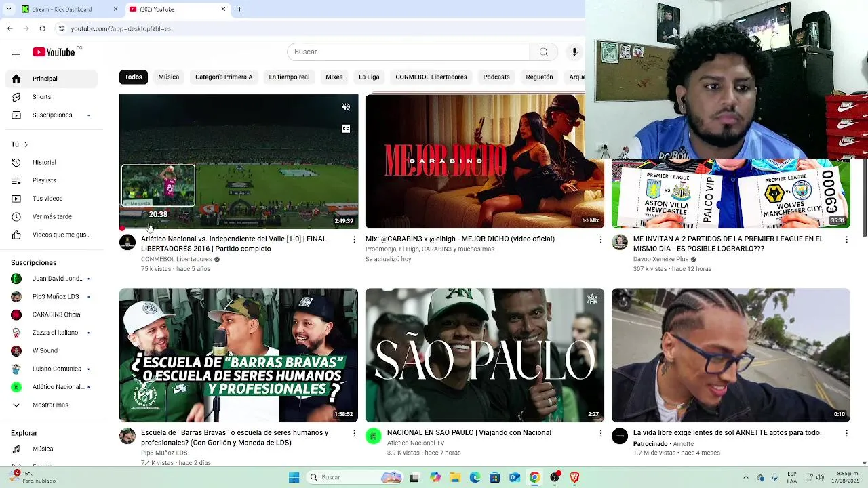Screen dimensions: 868x488
Task: Open options menu for NACIONAL EN SAO PAULO
Action: click(x=600, y=433)
